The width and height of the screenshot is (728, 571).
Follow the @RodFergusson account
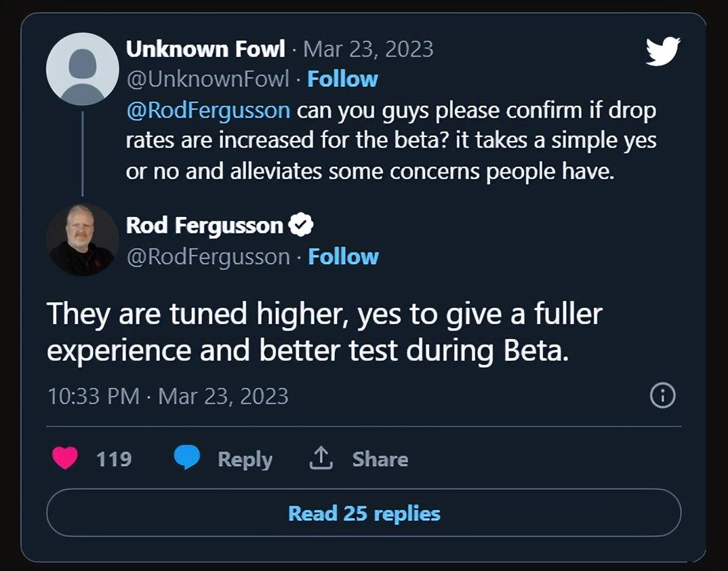[343, 257]
